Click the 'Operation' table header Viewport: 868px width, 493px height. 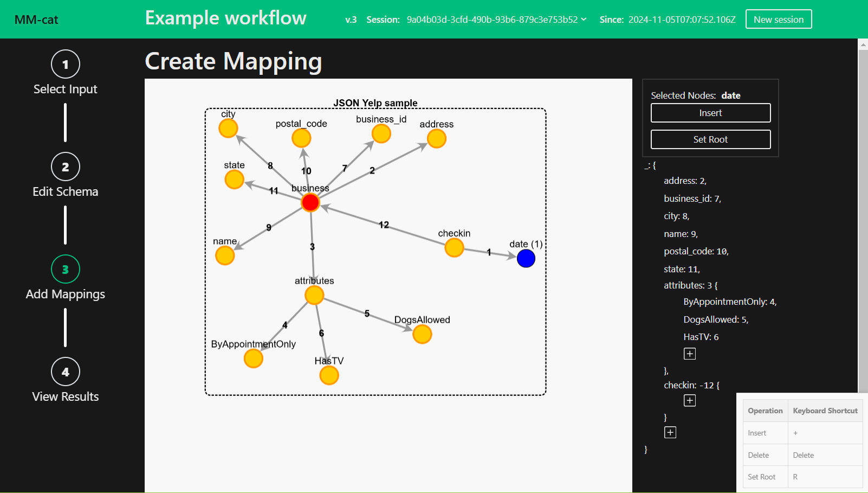tap(765, 411)
